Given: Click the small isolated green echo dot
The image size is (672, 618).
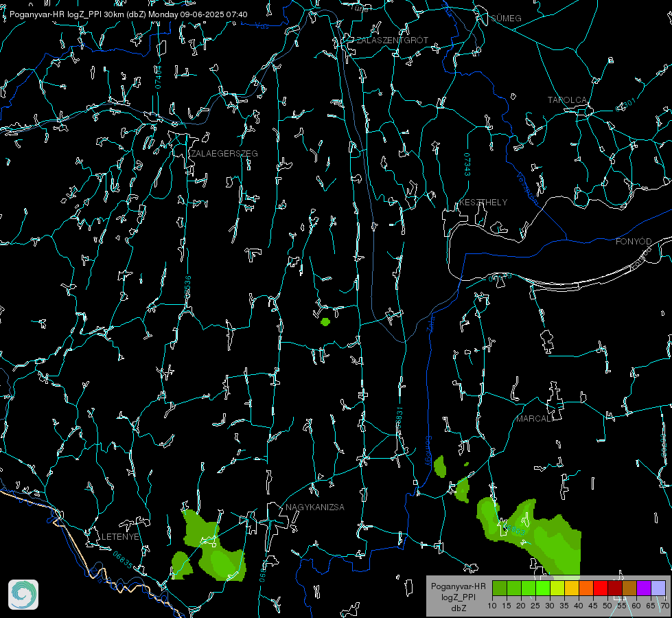Looking at the screenshot, I should tap(325, 321).
